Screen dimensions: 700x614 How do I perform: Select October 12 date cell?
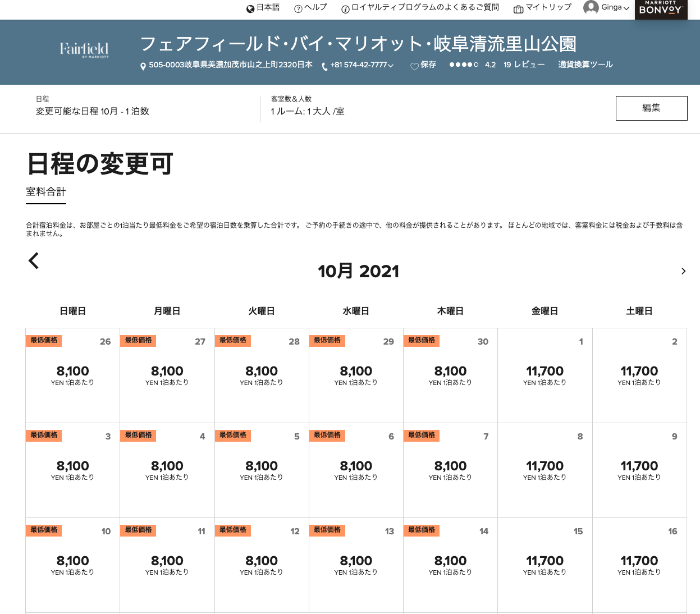pyautogui.click(x=262, y=565)
